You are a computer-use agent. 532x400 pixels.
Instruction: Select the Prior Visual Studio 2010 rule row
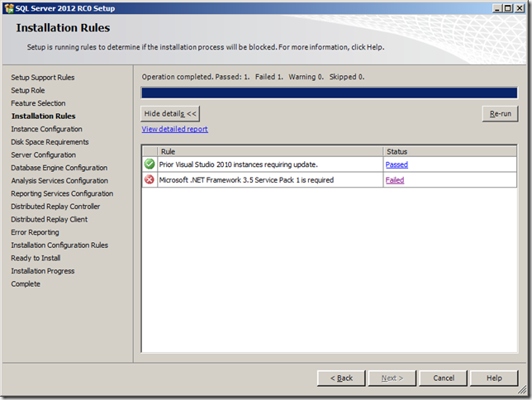329,164
